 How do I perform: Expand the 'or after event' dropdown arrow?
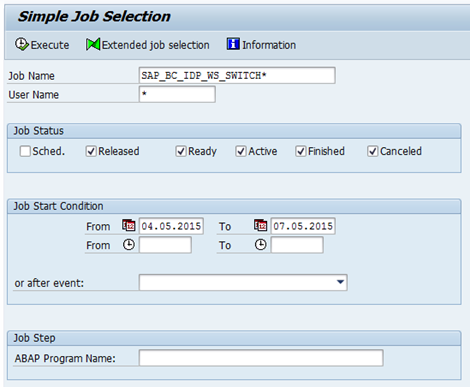click(x=340, y=282)
